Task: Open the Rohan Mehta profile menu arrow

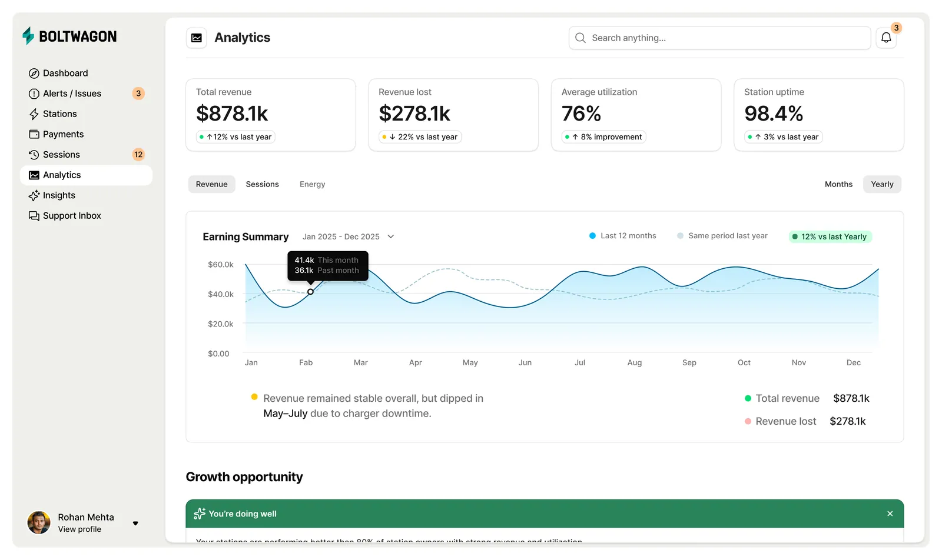Action: pos(135,523)
